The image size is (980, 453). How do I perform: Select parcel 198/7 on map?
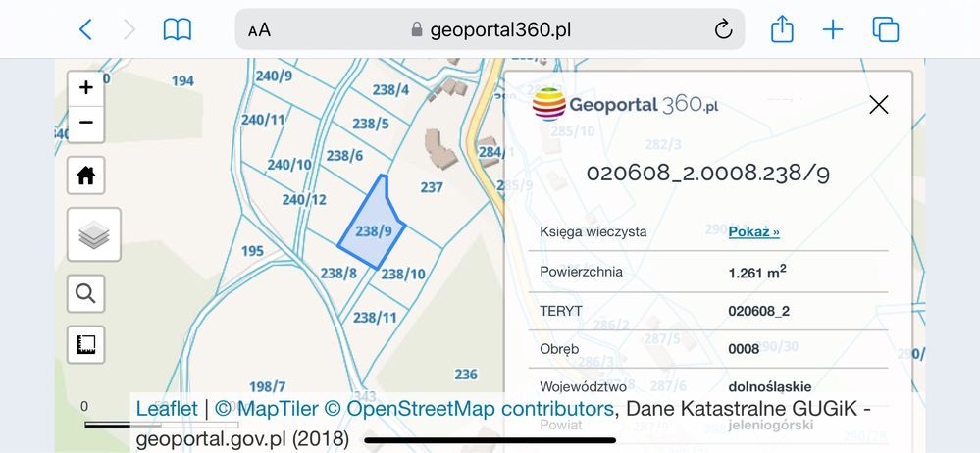point(268,386)
